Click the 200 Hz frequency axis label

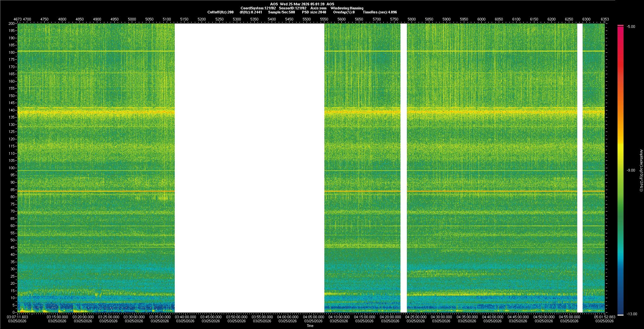click(x=11, y=24)
